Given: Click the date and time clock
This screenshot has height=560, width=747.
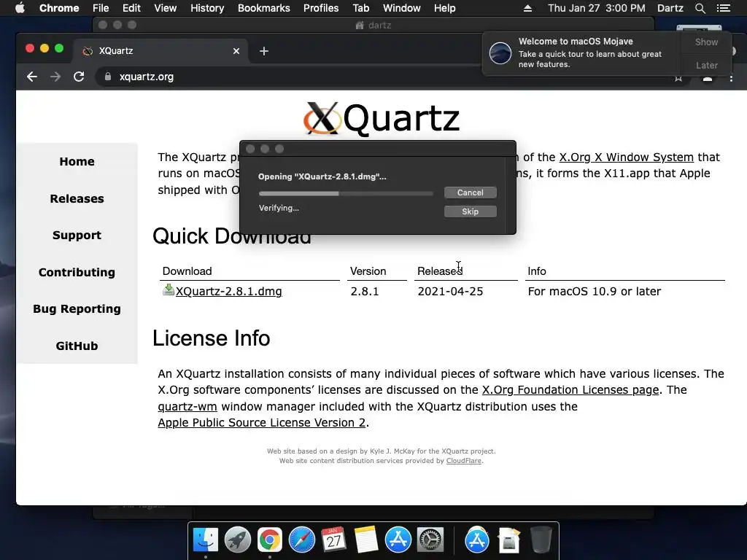Looking at the screenshot, I should pyautogui.click(x=597, y=8).
